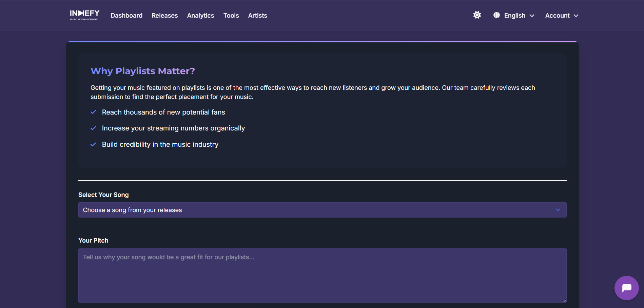Image resolution: width=644 pixels, height=308 pixels.
Task: Click the checkmark beside "Increase your streaming numbers"
Action: pos(93,128)
